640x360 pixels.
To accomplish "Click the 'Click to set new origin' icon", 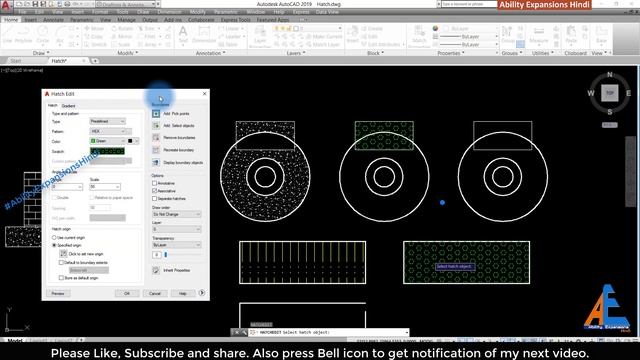I will 63,254.
